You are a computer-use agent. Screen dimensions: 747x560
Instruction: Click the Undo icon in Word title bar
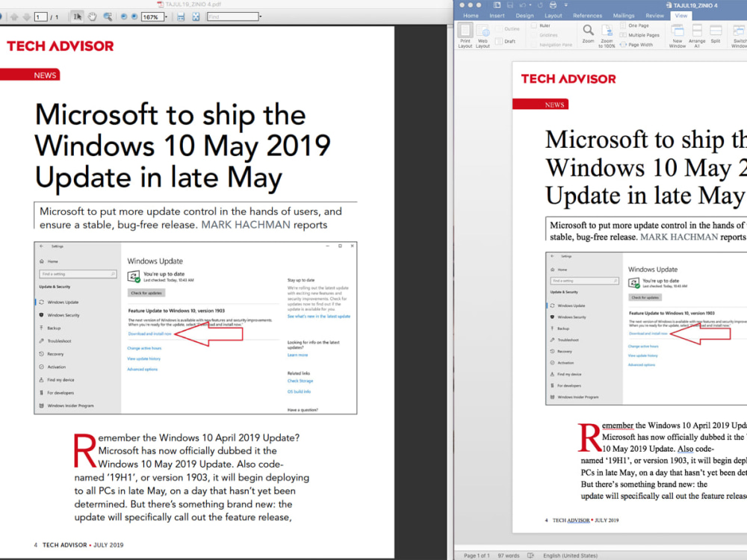523,4
